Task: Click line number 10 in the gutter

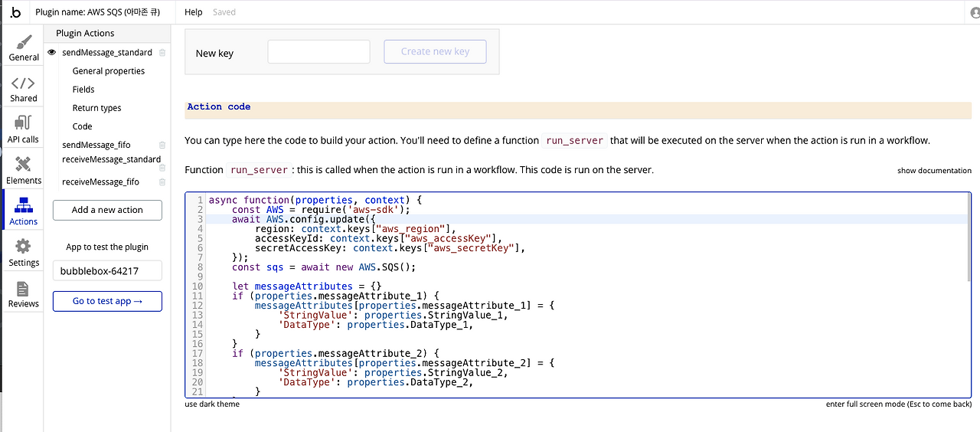Action: tap(198, 286)
